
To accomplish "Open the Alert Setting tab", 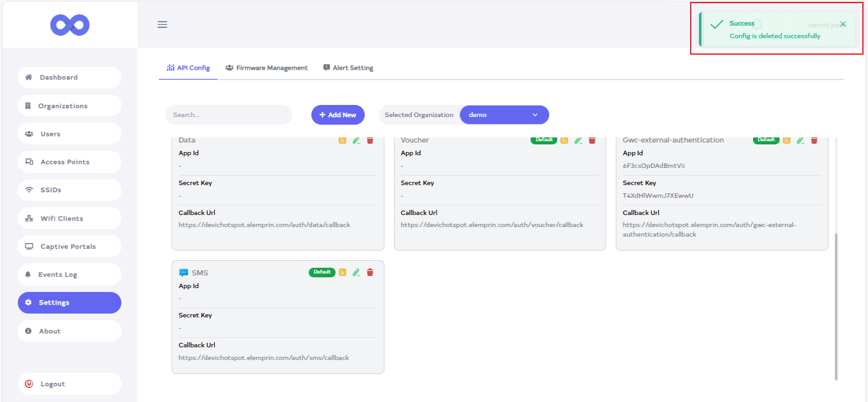I will 348,68.
